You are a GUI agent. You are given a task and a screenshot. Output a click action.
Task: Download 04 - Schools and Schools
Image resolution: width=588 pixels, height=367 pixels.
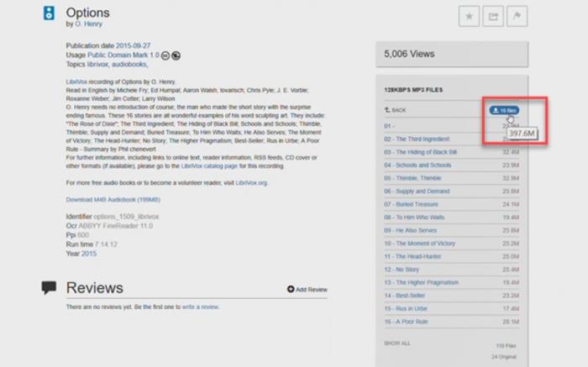pyautogui.click(x=417, y=165)
